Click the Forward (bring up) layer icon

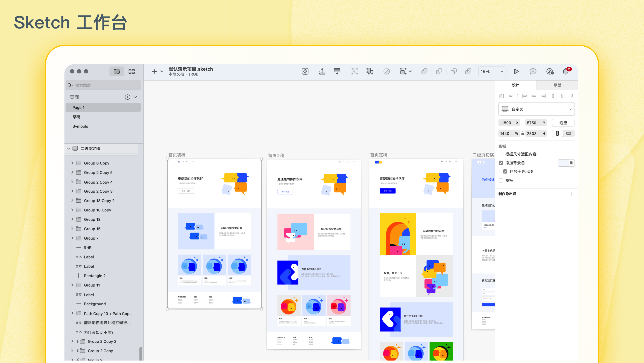pos(322,71)
